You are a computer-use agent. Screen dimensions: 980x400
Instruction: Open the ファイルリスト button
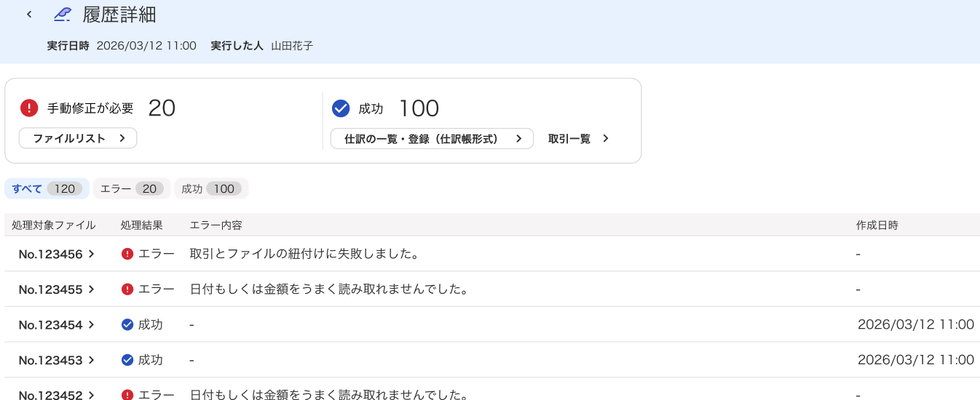(78, 138)
